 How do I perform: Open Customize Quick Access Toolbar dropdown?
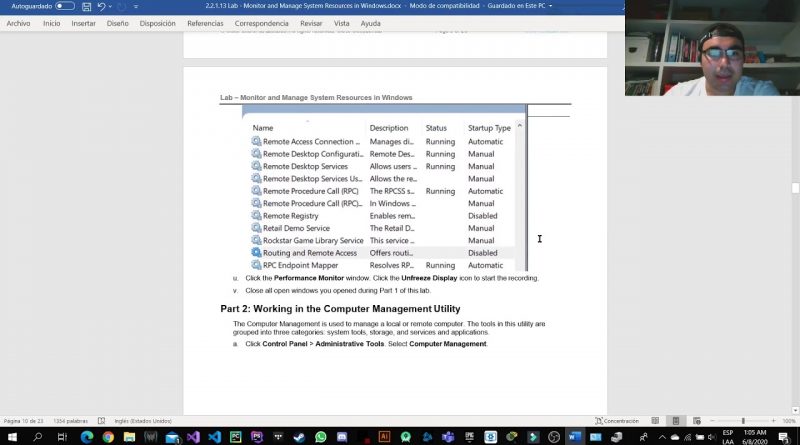coord(136,7)
